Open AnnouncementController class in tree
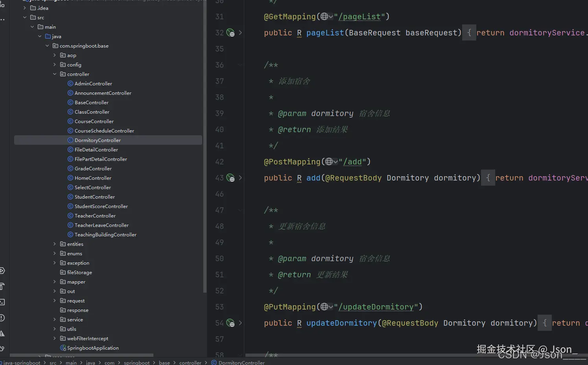Viewport: 588px width, 365px height. [103, 93]
